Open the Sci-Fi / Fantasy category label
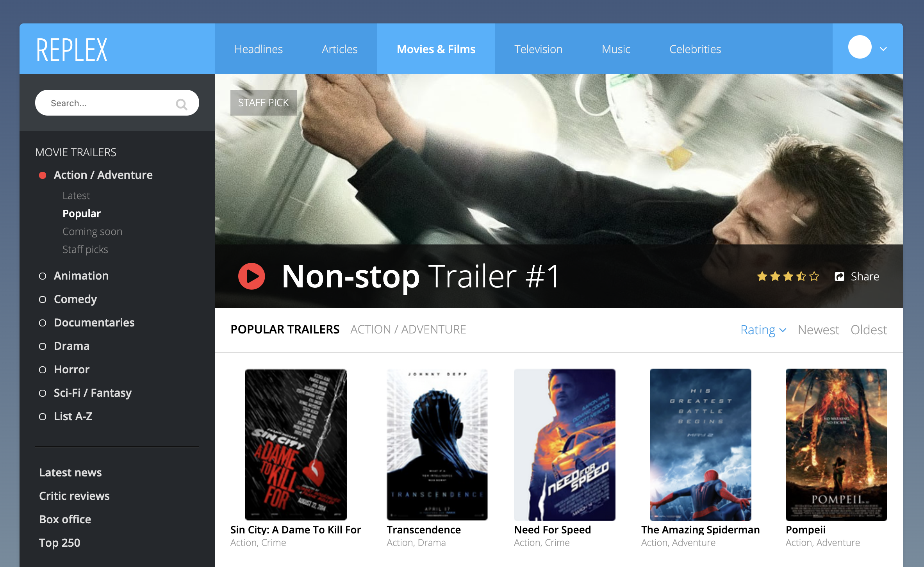This screenshot has height=567, width=924. click(93, 393)
